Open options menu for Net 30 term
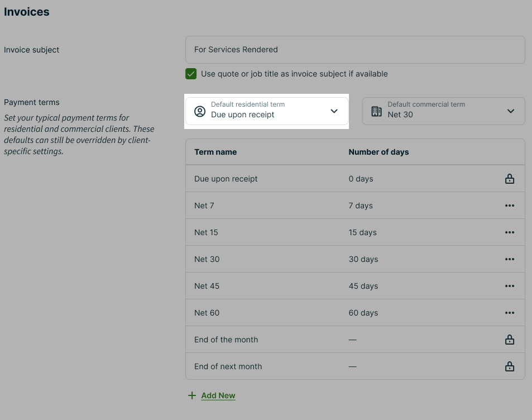The height and width of the screenshot is (420, 532). (x=509, y=259)
